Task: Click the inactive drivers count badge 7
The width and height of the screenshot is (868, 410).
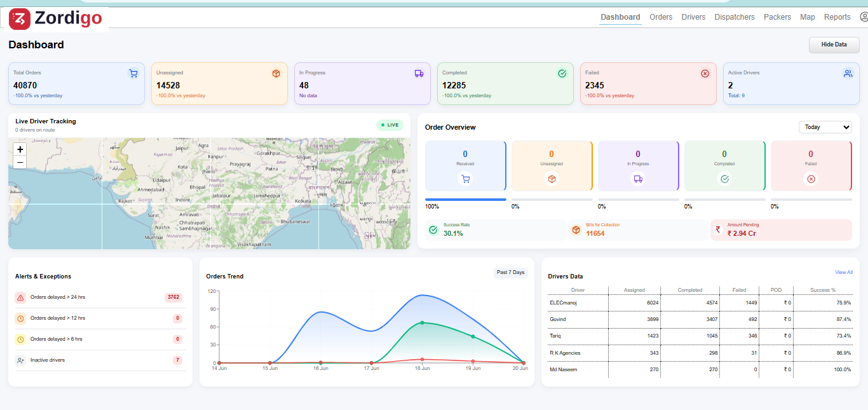Action: point(178,360)
